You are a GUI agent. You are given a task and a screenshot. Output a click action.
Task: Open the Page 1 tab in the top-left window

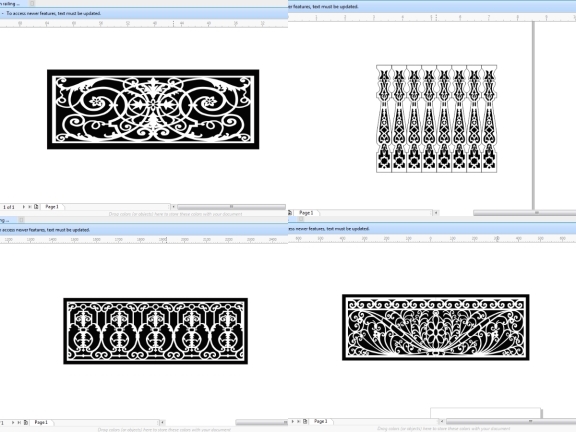pos(52,207)
